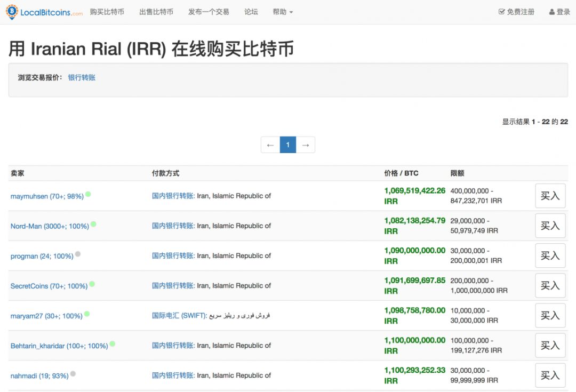Click progman's gray offline status dot
576x392 pixels.
pos(78,254)
